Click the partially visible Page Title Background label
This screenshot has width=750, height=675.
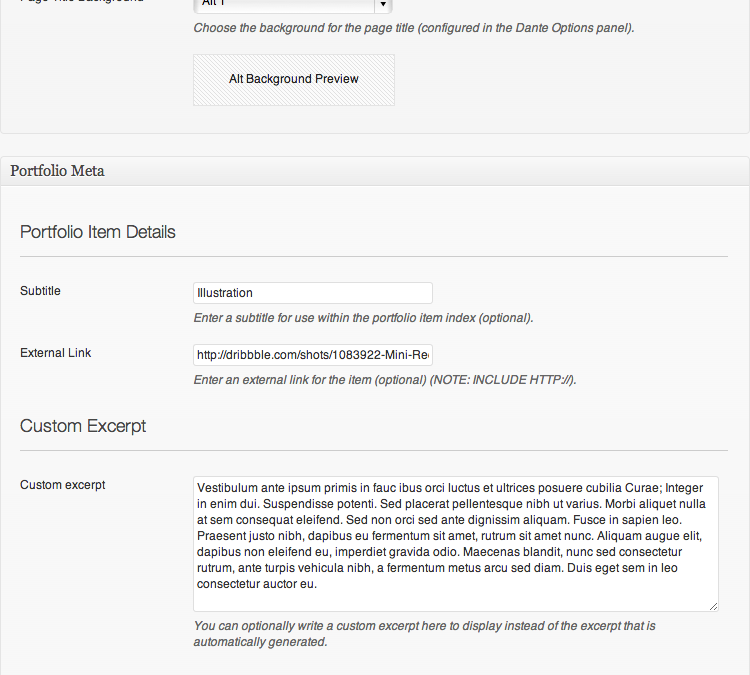point(82,1)
